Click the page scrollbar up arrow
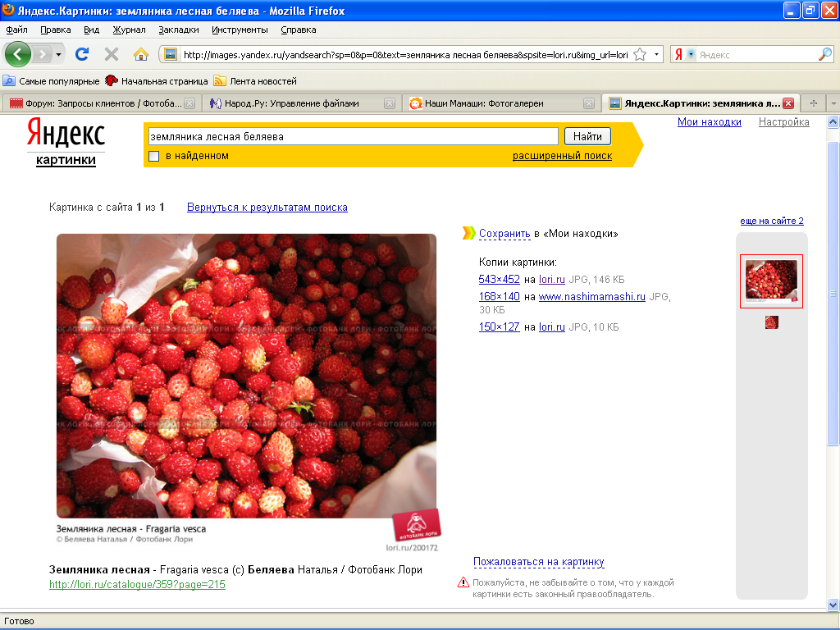840x630 pixels. tap(833, 122)
